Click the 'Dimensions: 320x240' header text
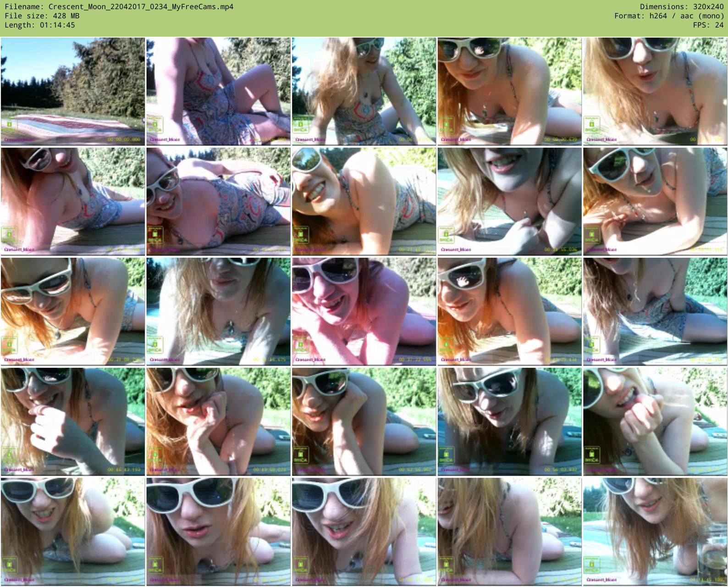The width and height of the screenshot is (728, 587). (x=682, y=7)
